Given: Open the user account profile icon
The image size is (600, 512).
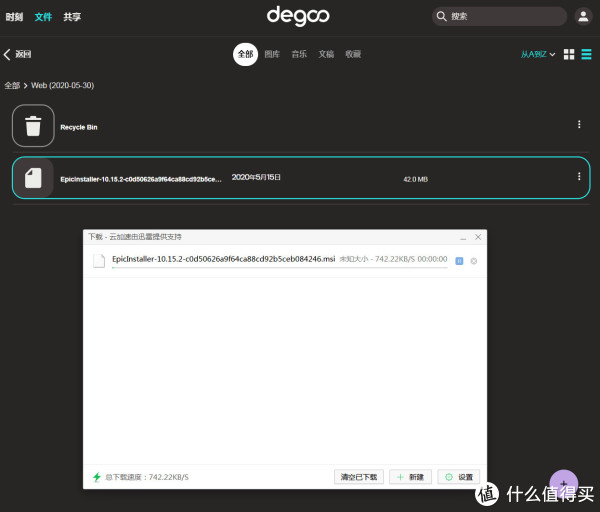Looking at the screenshot, I should click(583, 16).
